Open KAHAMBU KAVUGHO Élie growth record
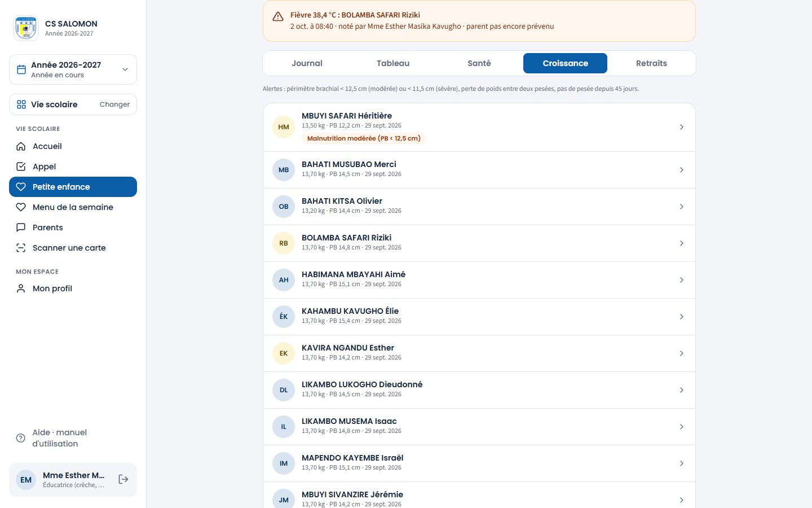Viewport: 812px width, 508px height. 479,317
